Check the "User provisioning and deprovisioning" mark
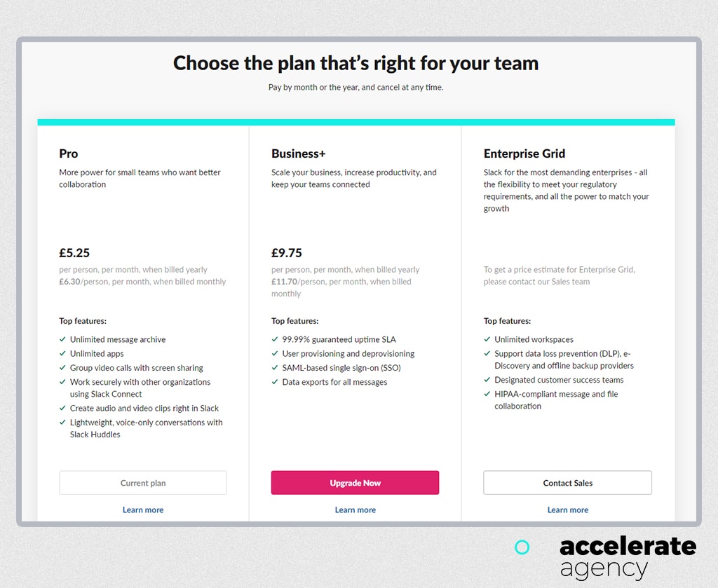The height and width of the screenshot is (588, 718). click(x=275, y=353)
